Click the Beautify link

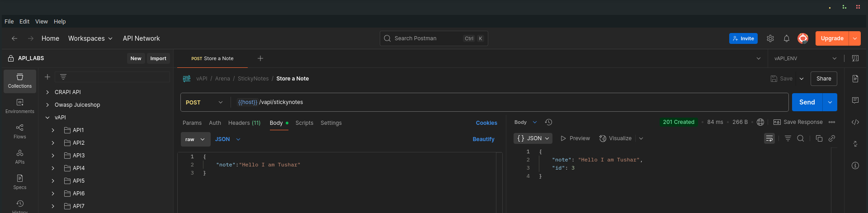click(x=483, y=139)
